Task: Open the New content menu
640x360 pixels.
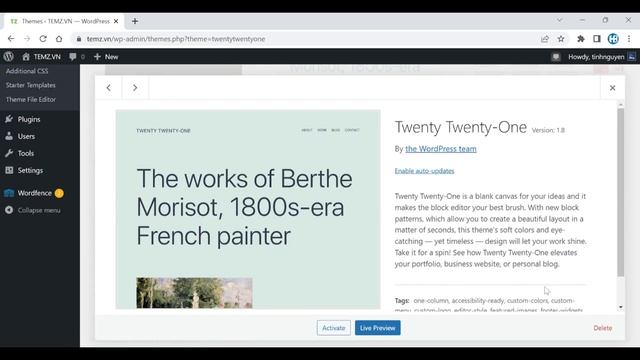Action: [106, 57]
